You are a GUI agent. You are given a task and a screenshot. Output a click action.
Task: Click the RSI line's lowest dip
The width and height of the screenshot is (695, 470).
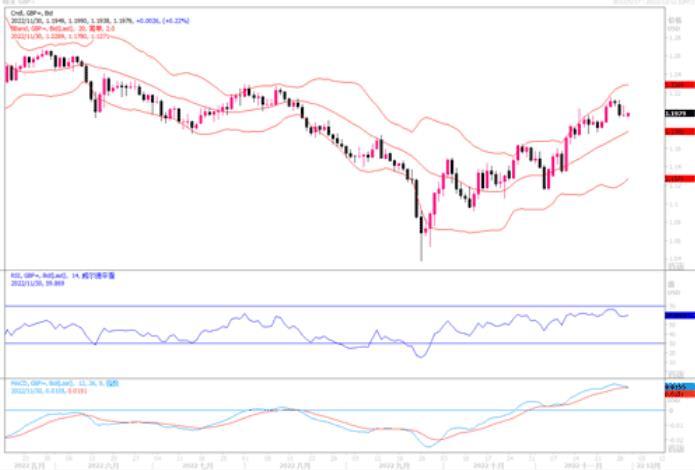click(421, 356)
